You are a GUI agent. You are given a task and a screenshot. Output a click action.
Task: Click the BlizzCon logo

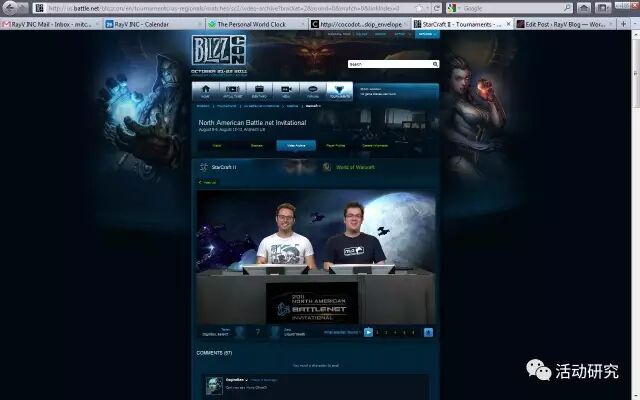click(x=219, y=50)
